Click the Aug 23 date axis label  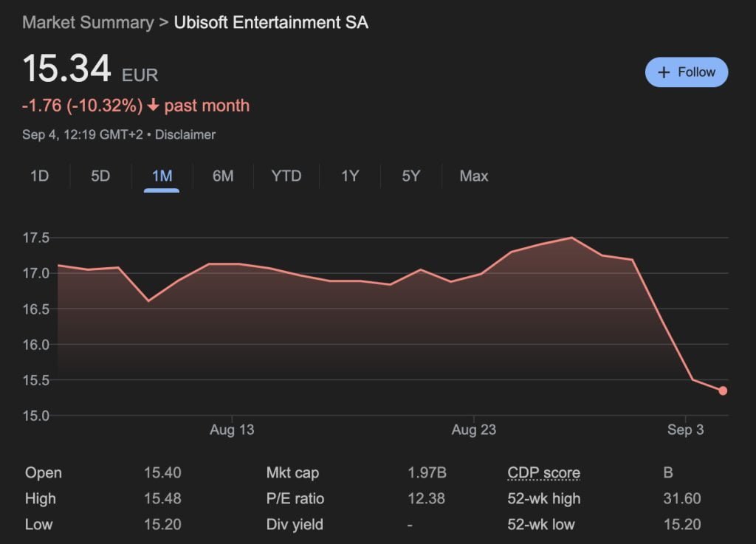click(x=473, y=430)
